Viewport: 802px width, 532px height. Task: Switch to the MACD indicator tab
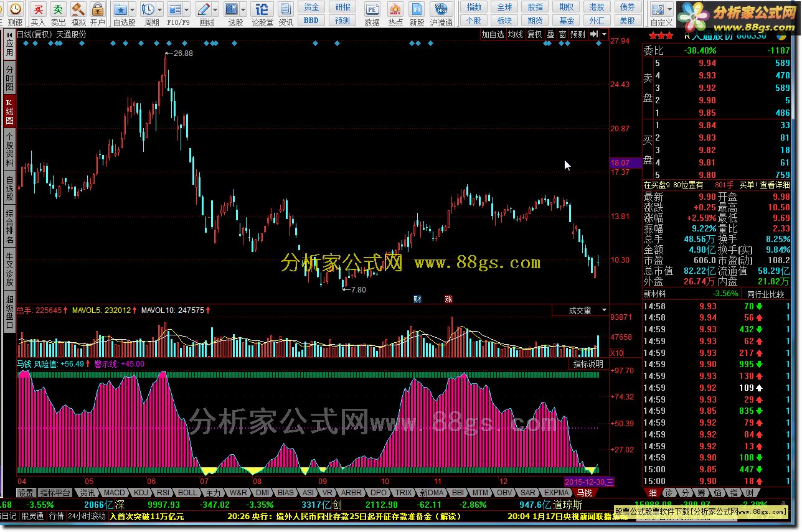(114, 492)
